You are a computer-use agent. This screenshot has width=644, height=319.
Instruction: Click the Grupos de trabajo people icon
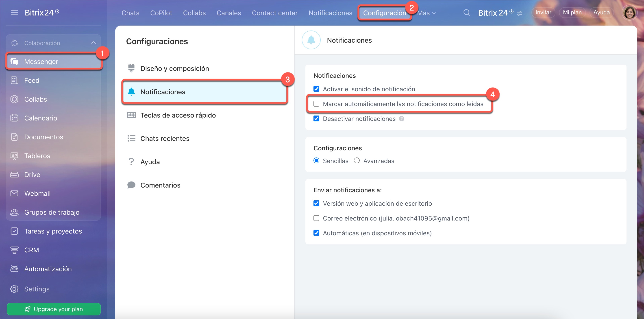[x=14, y=212]
